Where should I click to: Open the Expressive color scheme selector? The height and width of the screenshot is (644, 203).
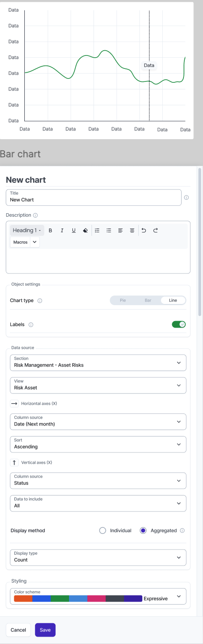pos(98,596)
